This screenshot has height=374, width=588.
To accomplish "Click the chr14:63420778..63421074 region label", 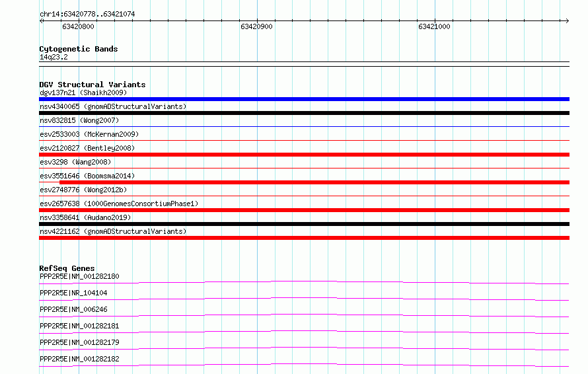I will pyautogui.click(x=87, y=14).
